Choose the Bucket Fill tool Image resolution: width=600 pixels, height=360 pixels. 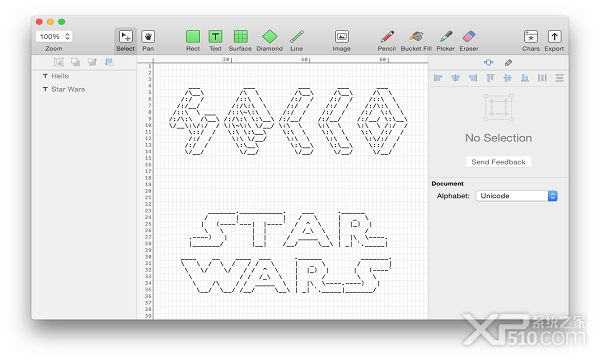point(416,41)
